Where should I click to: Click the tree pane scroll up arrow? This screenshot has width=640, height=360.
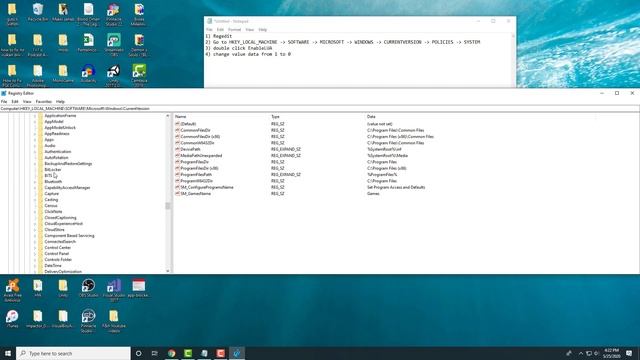coord(167,116)
